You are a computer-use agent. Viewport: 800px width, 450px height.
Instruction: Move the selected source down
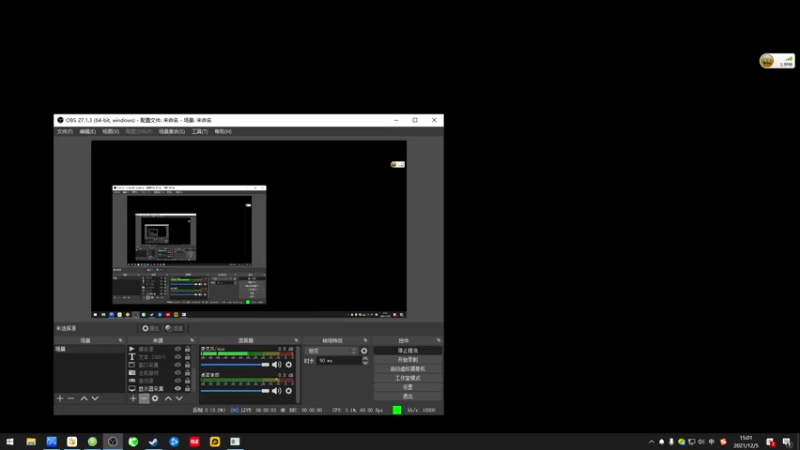click(x=179, y=398)
